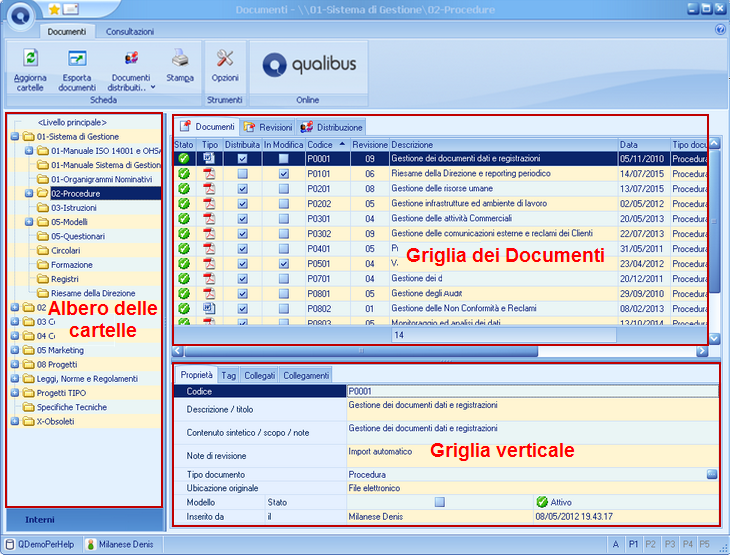
Task: Click grid scroll right arrow
Action: tap(702, 351)
